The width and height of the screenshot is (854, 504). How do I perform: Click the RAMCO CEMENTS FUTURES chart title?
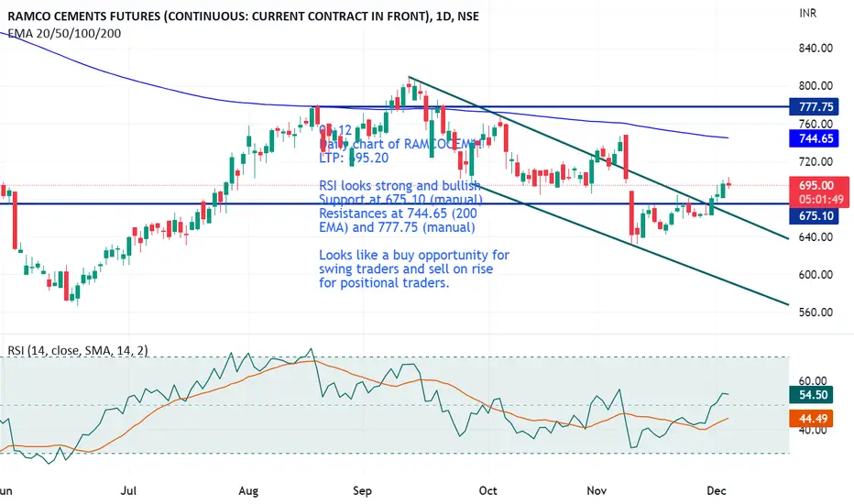(x=244, y=16)
